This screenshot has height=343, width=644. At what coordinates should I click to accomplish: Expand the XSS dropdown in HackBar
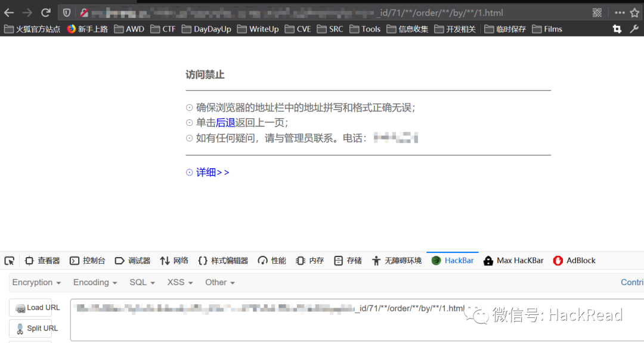pos(180,282)
